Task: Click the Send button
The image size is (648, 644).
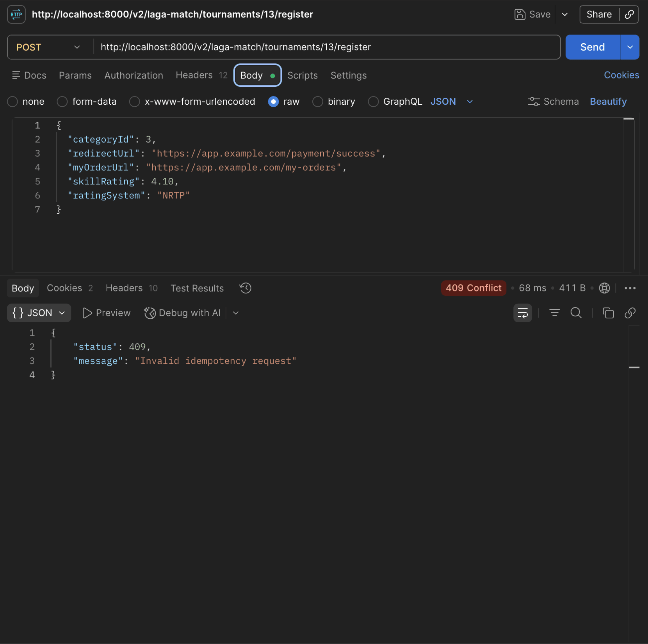Action: coord(592,47)
